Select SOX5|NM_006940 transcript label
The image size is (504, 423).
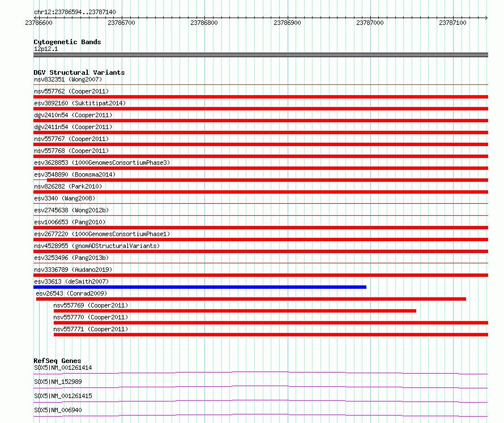58,410
